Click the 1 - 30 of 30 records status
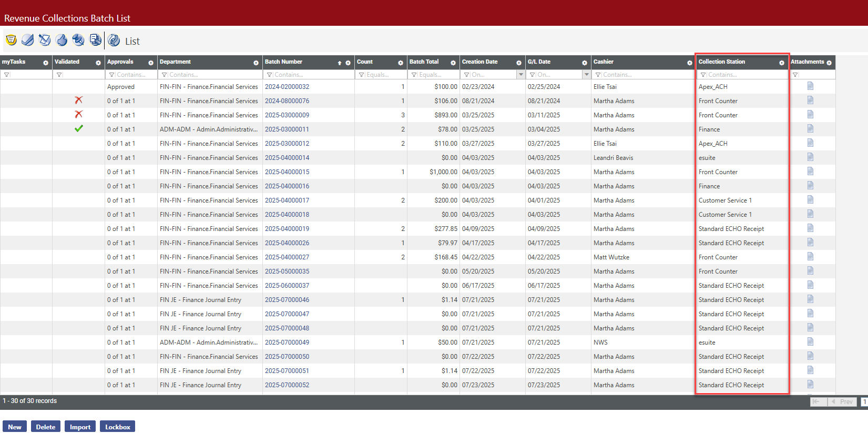 [x=30, y=400]
